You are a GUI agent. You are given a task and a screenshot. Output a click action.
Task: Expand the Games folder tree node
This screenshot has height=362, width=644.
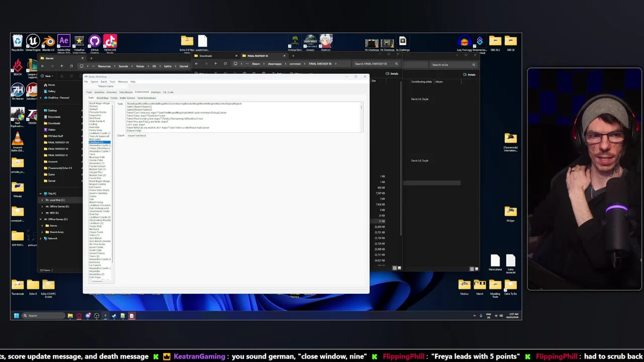pos(42,226)
